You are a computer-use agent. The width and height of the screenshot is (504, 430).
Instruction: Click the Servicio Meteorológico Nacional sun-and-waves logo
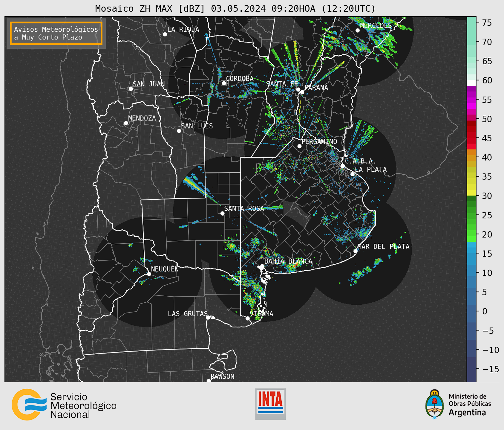tap(29, 405)
